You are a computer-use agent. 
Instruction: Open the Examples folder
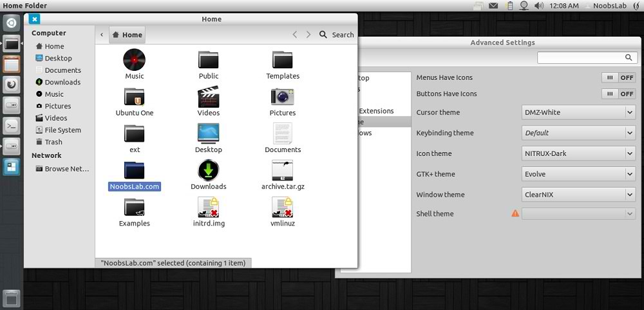(x=135, y=208)
